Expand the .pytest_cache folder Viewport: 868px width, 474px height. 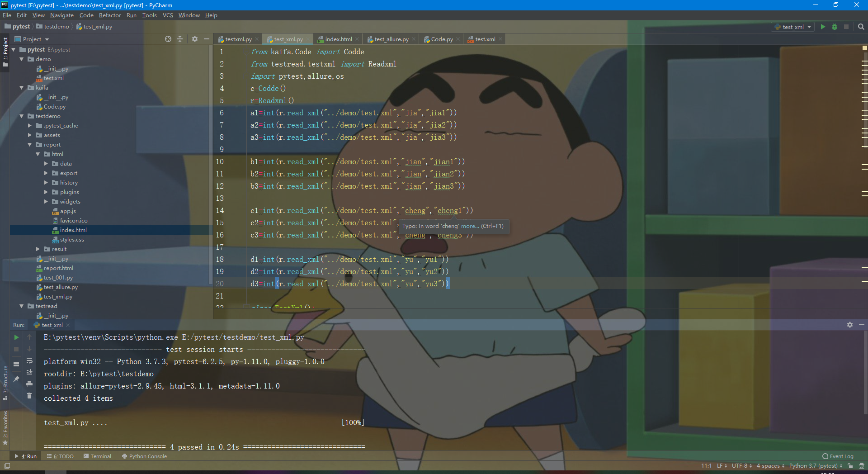pos(29,126)
